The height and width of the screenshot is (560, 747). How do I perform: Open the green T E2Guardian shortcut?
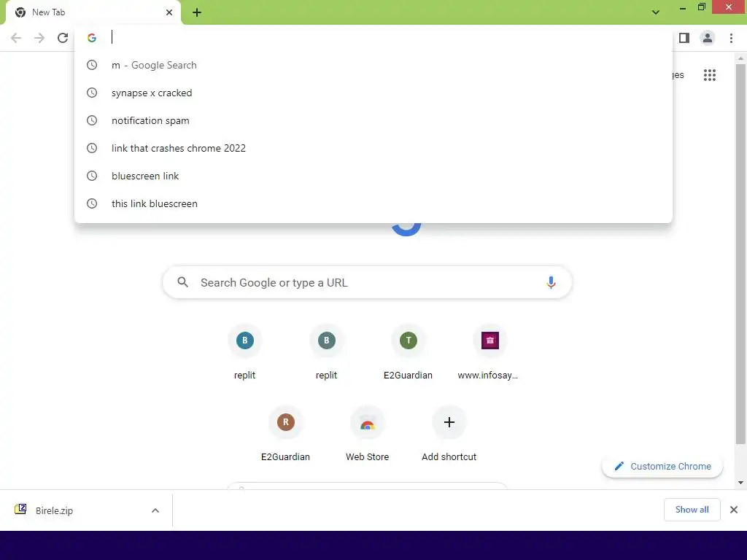(409, 352)
